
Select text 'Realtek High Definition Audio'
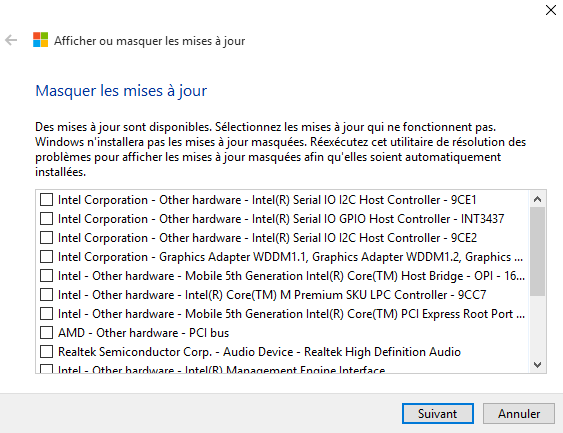pyautogui.click(x=382, y=352)
